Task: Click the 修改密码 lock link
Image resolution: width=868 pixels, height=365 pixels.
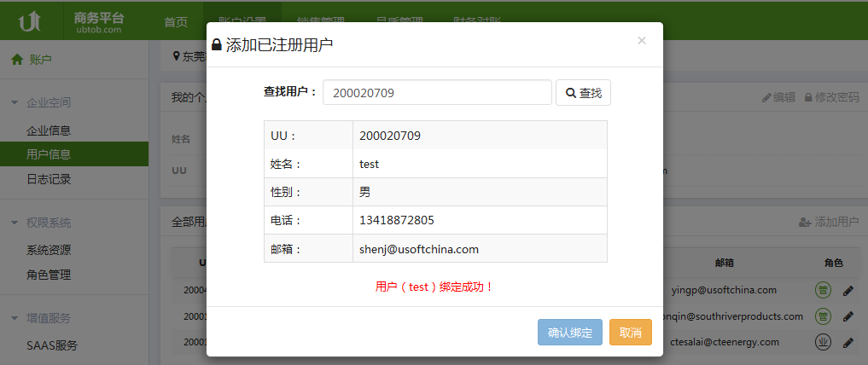Action: [832, 97]
